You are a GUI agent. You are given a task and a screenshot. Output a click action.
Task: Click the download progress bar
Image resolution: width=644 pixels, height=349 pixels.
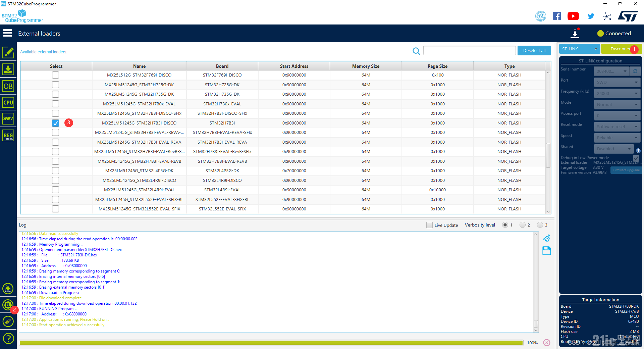271,343
